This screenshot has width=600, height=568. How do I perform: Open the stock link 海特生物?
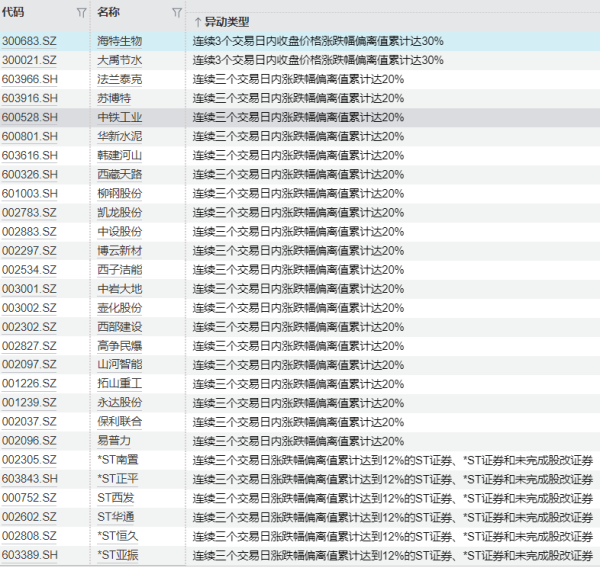119,41
